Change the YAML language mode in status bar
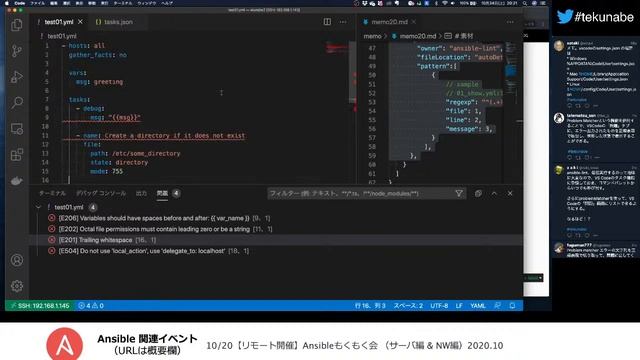This screenshot has width=640, height=360. click(478, 305)
